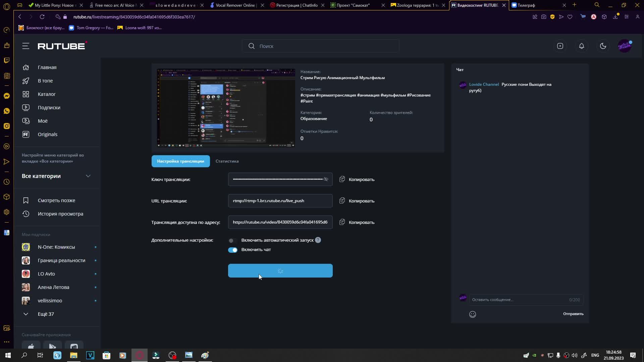644x362 pixels.
Task: Reveal stream key with eye icon
Action: (326, 179)
